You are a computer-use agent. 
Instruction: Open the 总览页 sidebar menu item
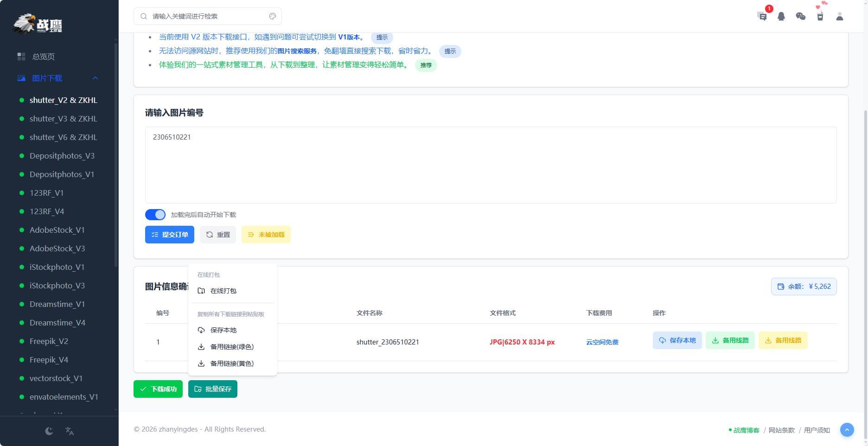tap(43, 56)
